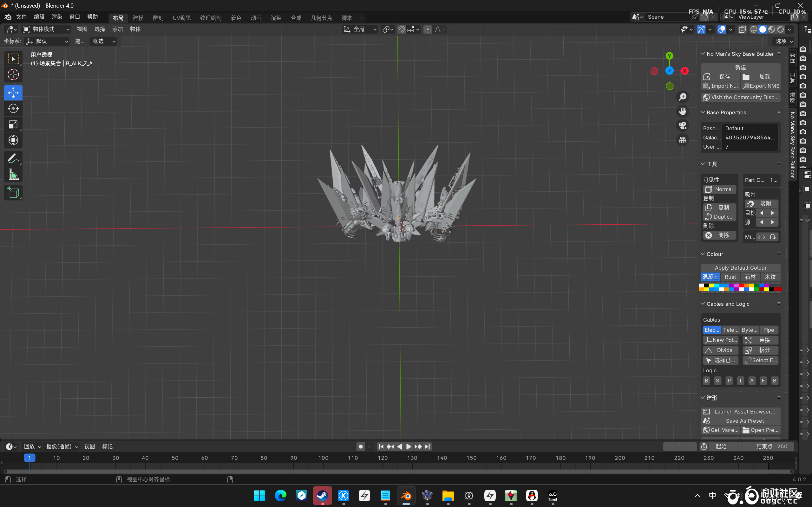Pick the Add Cube tool
The width and height of the screenshot is (812, 507).
pyautogui.click(x=13, y=192)
